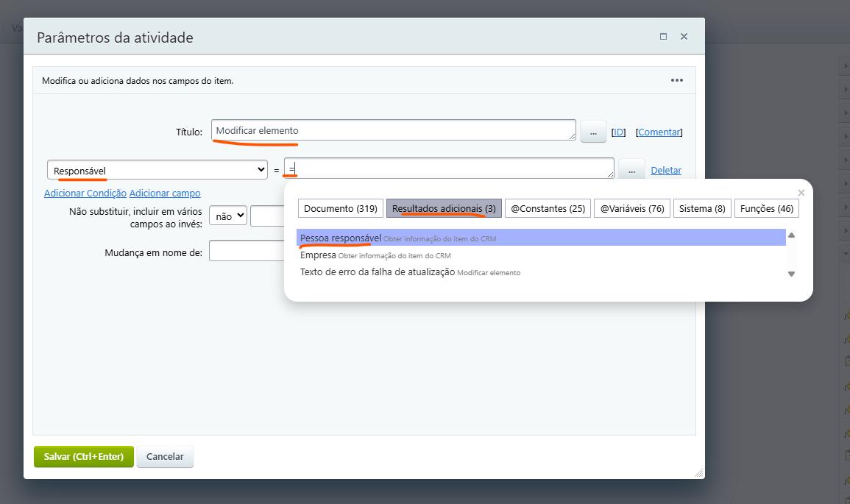Close the value picker popup
The height and width of the screenshot is (504, 850).
pos(801,193)
